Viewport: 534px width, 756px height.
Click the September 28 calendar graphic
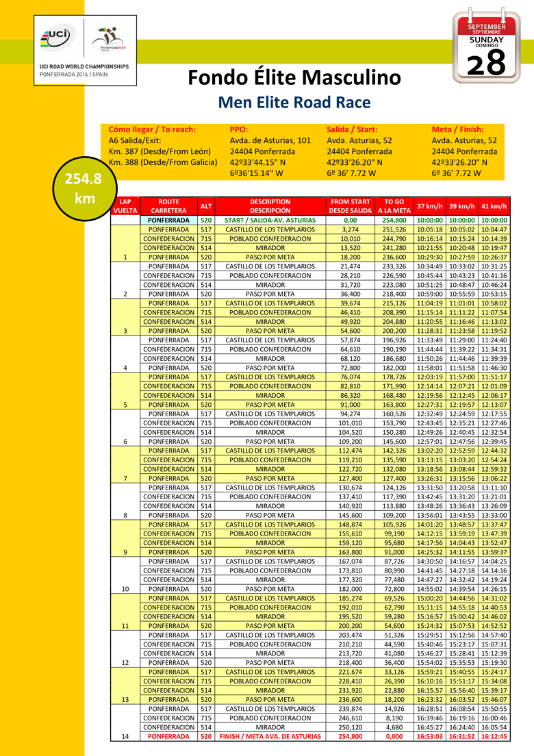(x=486, y=45)
